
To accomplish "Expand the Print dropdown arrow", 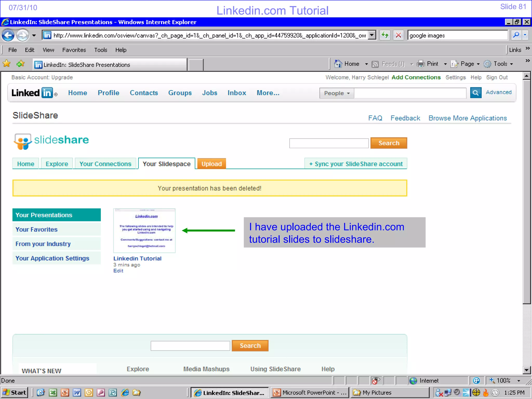I will click(x=445, y=64).
